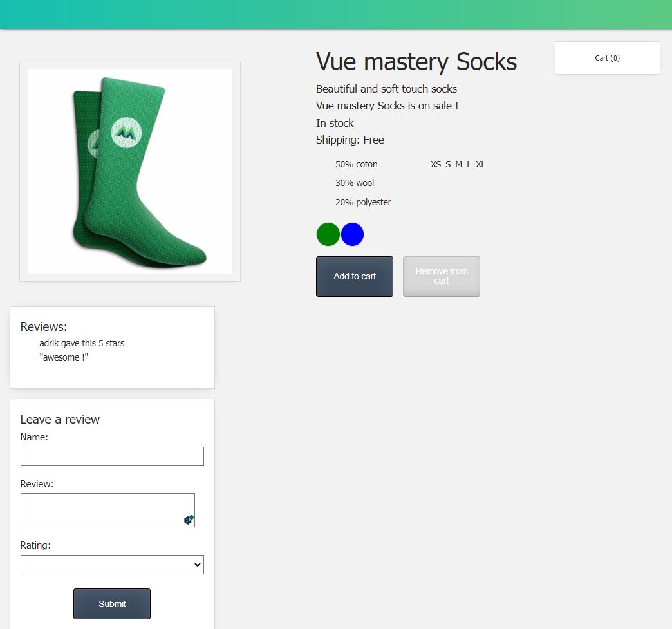Submit the review form

point(112,604)
